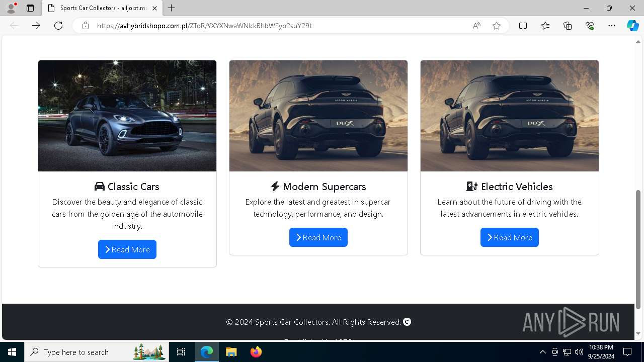Click the page vertical scrollbar thumb
The width and height of the screenshot is (644, 362).
638,249
